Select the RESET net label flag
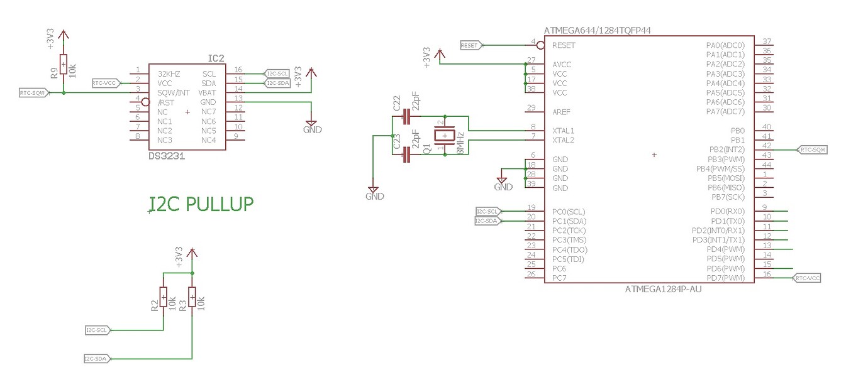The width and height of the screenshot is (868, 387). click(469, 45)
